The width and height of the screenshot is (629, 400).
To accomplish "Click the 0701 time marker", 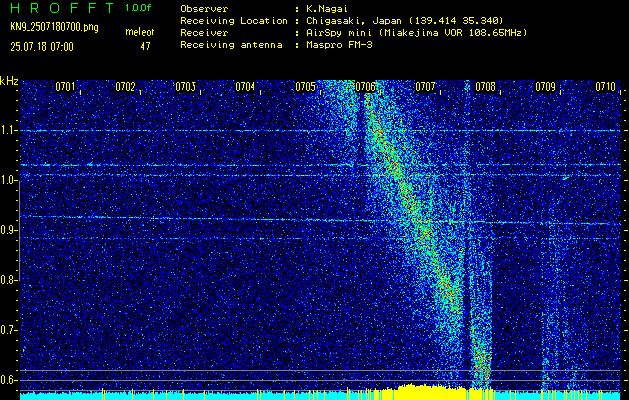I will [x=65, y=87].
